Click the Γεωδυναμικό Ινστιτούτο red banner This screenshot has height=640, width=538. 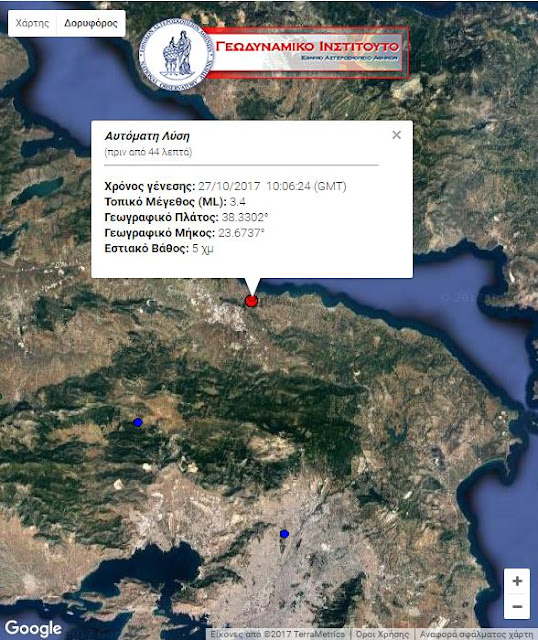click(x=307, y=52)
